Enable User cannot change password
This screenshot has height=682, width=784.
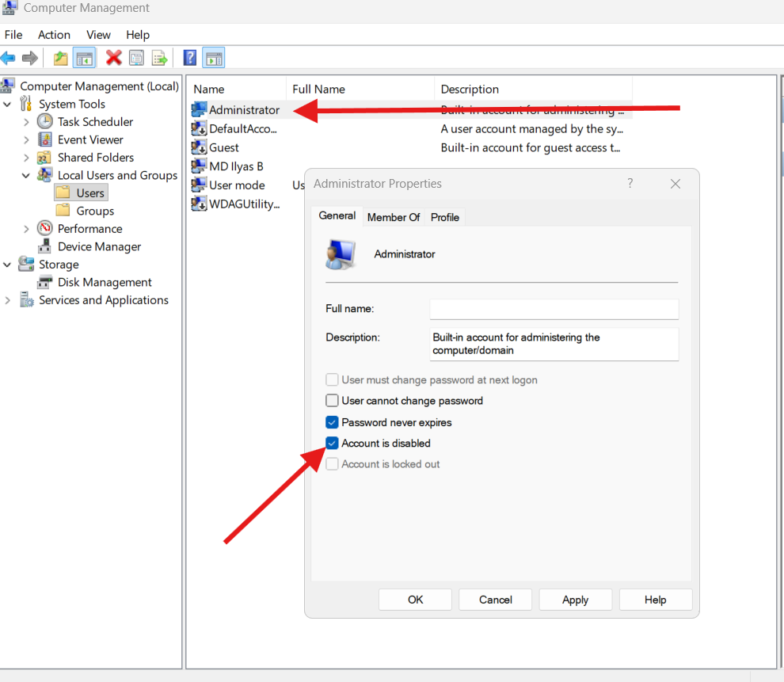pyautogui.click(x=332, y=400)
